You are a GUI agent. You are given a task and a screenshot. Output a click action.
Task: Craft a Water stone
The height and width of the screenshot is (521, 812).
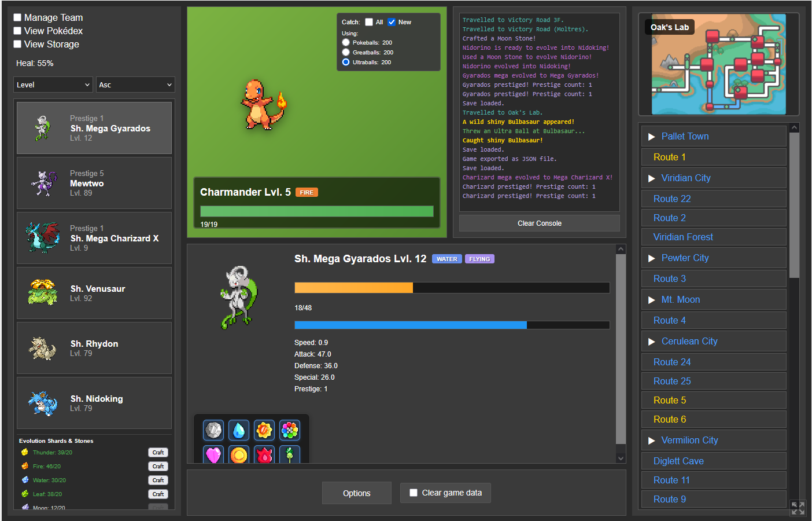click(x=158, y=480)
